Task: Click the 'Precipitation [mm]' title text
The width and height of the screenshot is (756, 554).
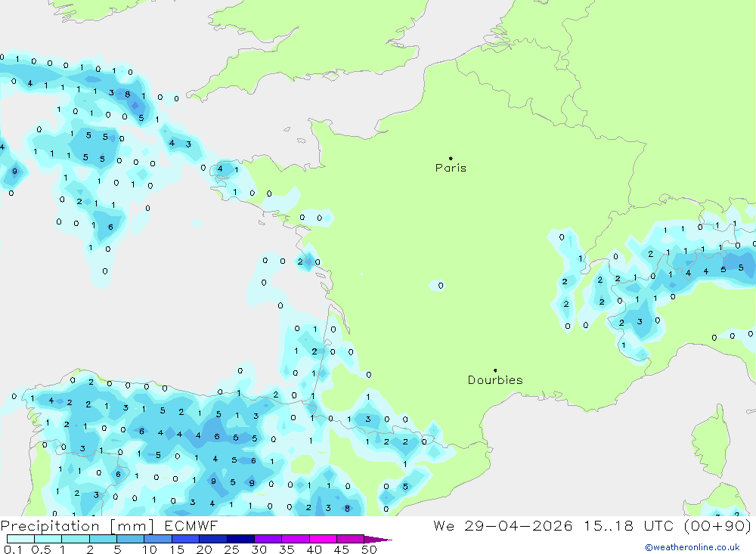Action: click(x=77, y=525)
